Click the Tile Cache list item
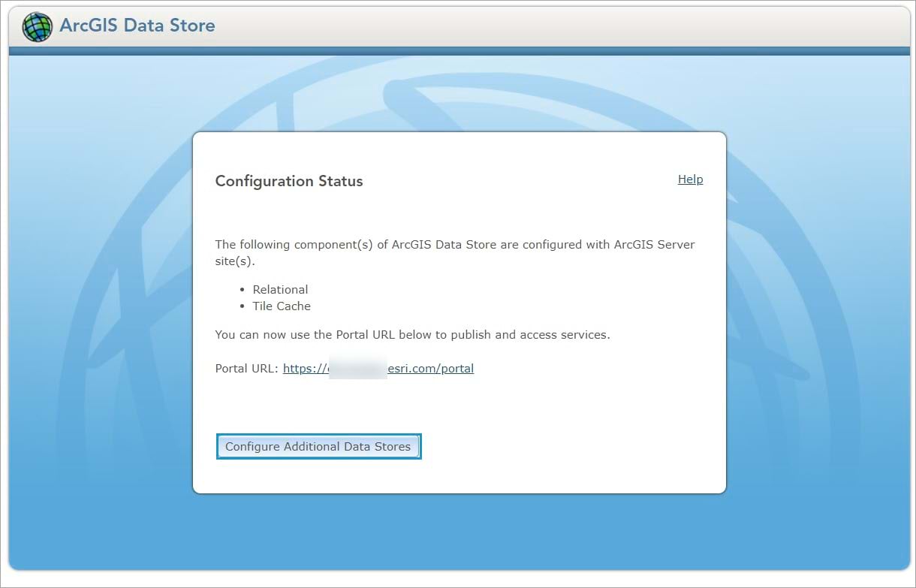 tap(282, 306)
